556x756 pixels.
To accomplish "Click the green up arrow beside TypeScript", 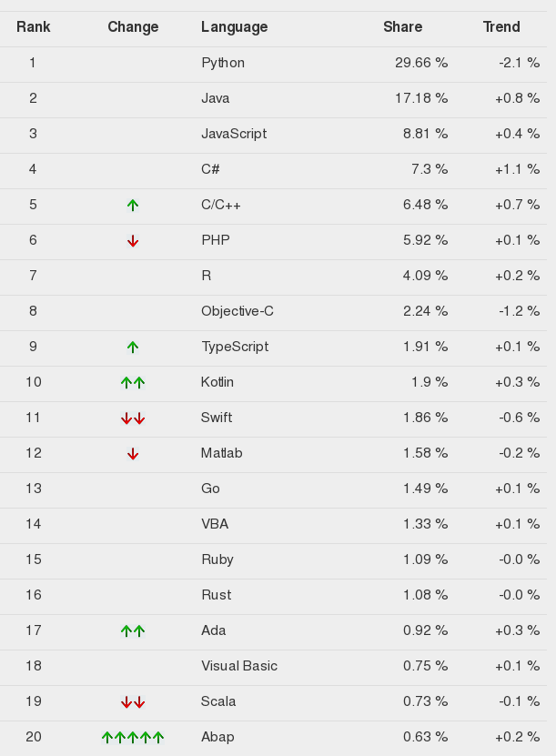I will click(x=133, y=348).
